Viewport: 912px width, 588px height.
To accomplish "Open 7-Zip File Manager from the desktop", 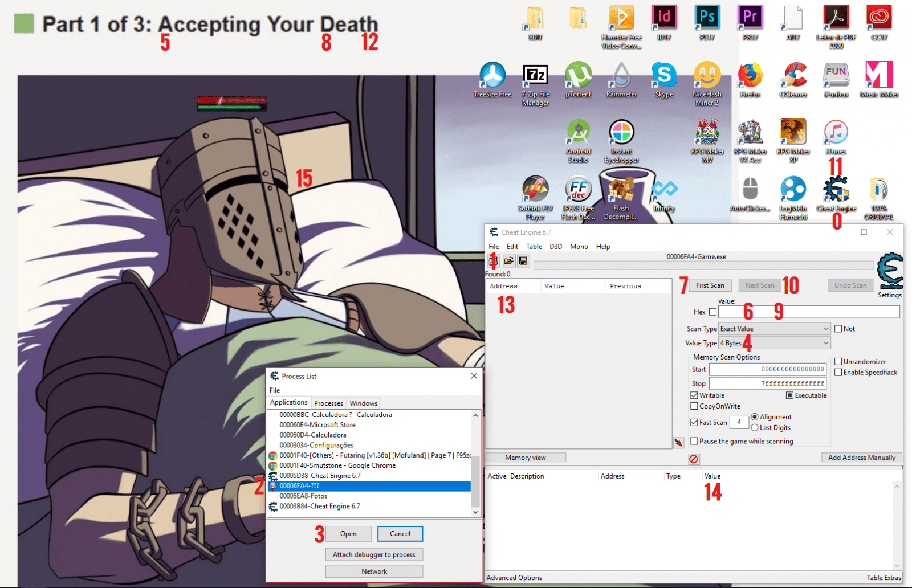I will click(536, 84).
